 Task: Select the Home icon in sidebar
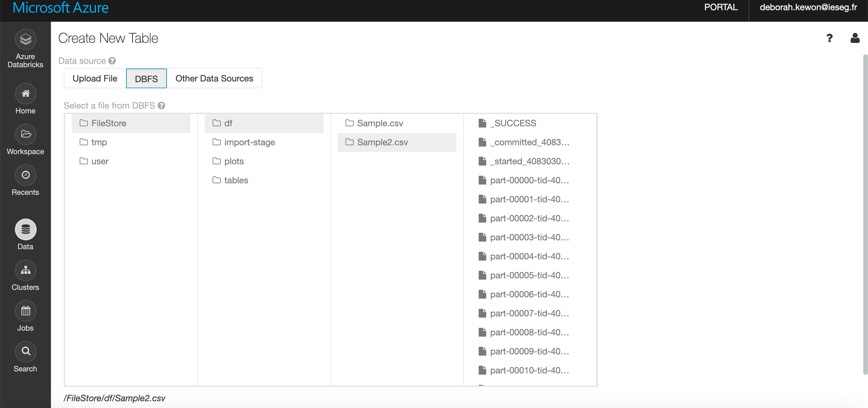25,94
